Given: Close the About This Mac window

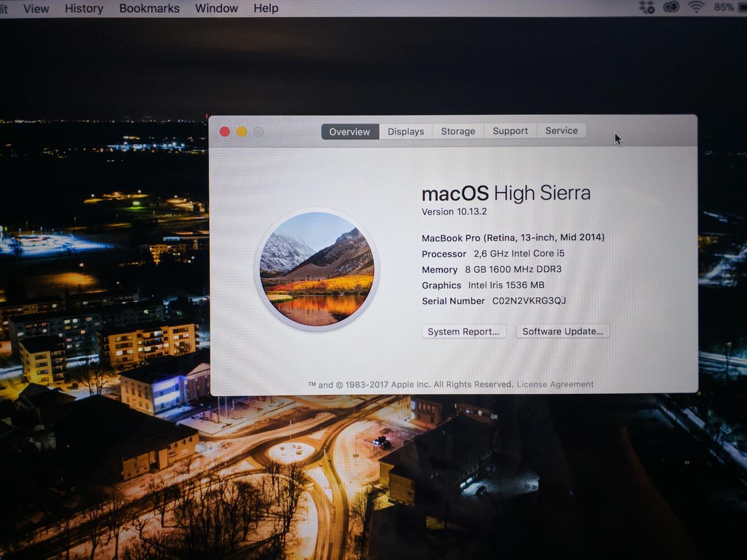Looking at the screenshot, I should [225, 132].
